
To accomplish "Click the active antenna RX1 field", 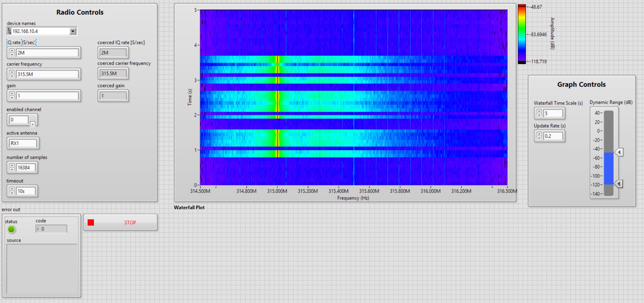I will [x=23, y=143].
